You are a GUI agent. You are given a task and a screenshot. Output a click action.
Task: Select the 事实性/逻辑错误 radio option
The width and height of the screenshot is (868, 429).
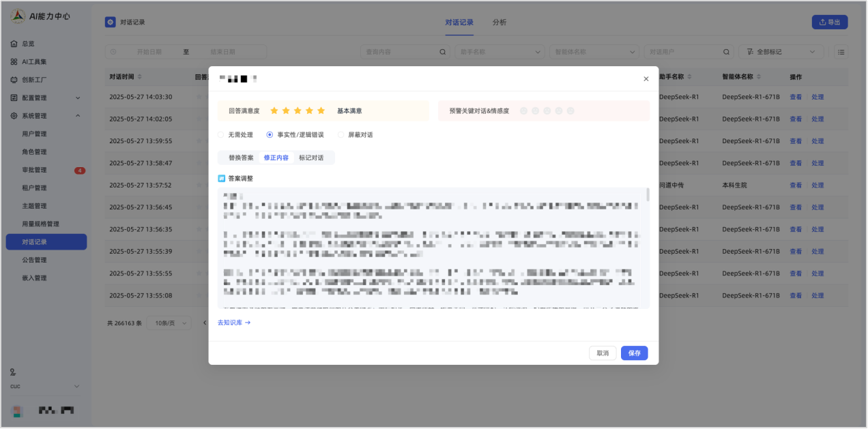click(270, 135)
